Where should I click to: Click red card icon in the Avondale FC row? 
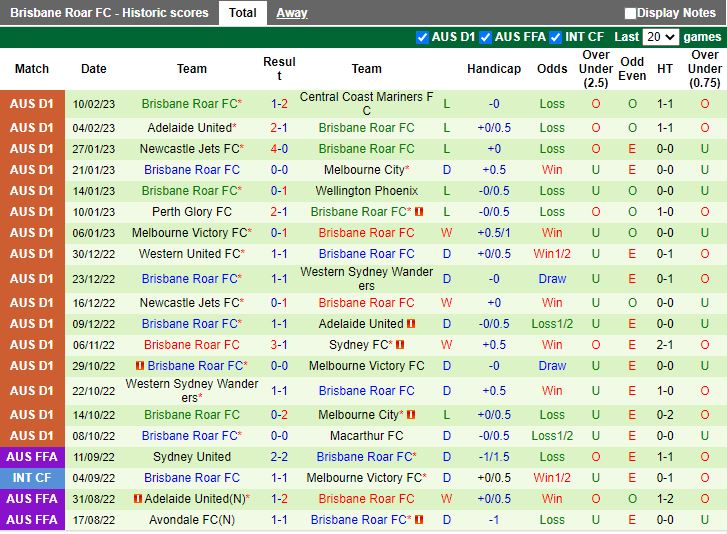pos(419,520)
